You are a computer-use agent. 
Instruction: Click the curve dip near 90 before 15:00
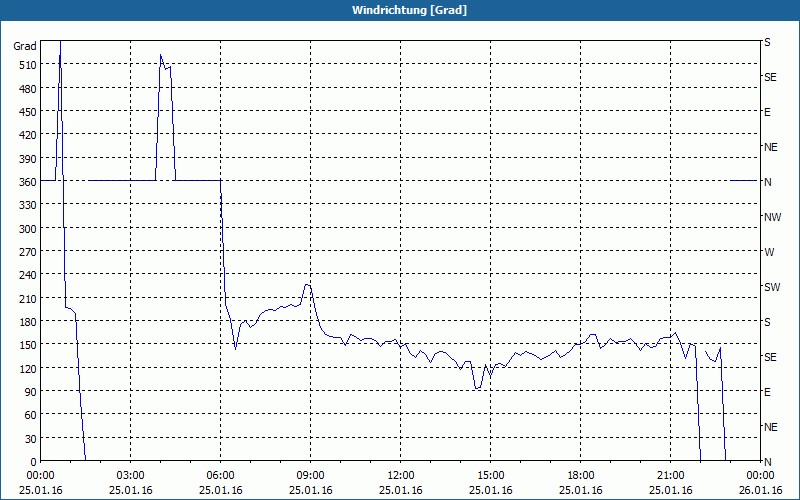[478, 388]
